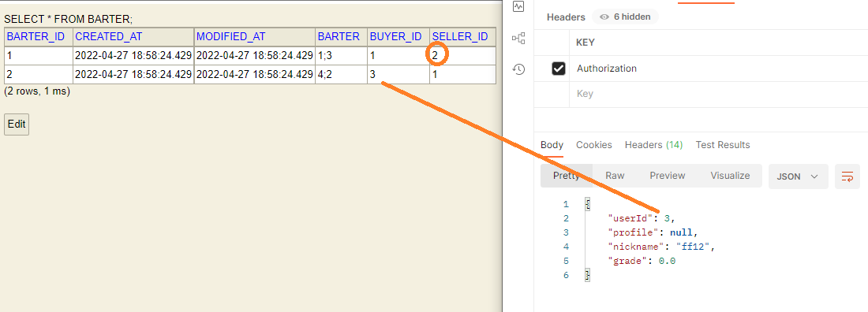Click the Edit button under the table
Screen dimensions: 868x312
17,124
